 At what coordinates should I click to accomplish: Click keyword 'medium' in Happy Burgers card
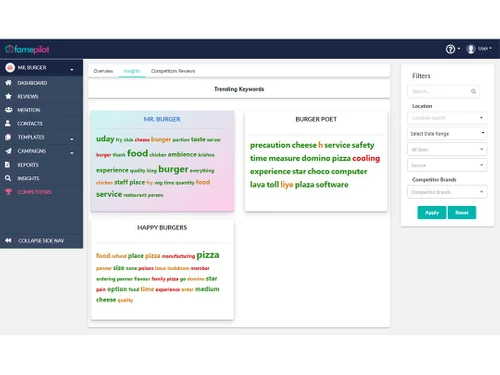[207, 289]
